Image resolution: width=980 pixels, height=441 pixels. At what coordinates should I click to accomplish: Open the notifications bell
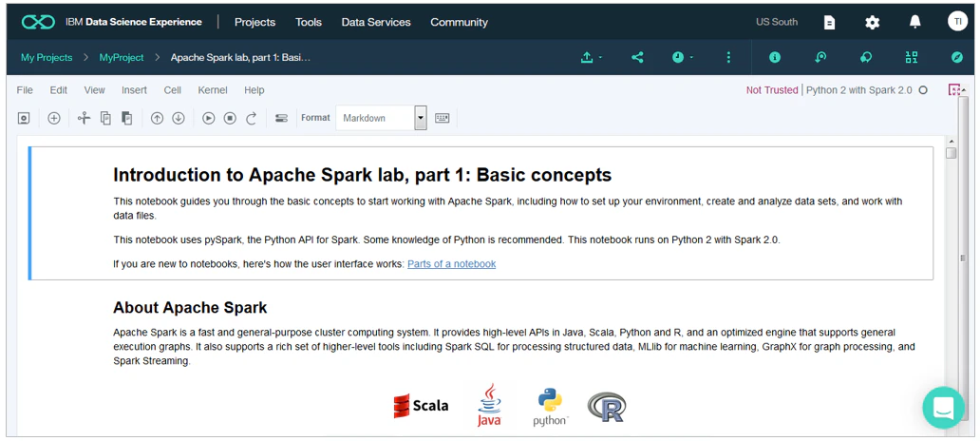coord(915,22)
